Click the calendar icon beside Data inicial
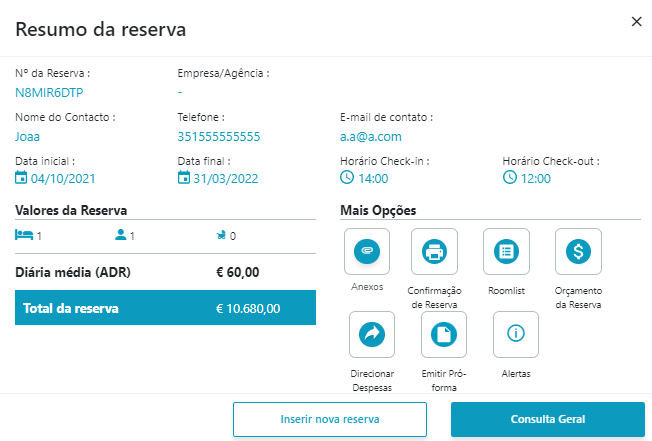Image resolution: width=652 pixels, height=441 pixels. tap(22, 178)
